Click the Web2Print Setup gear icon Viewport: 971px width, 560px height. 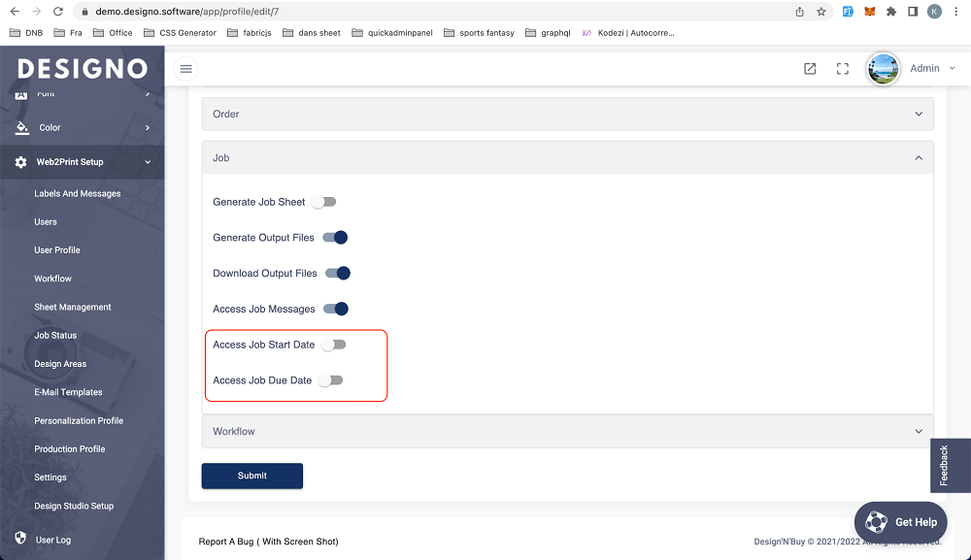click(x=21, y=162)
